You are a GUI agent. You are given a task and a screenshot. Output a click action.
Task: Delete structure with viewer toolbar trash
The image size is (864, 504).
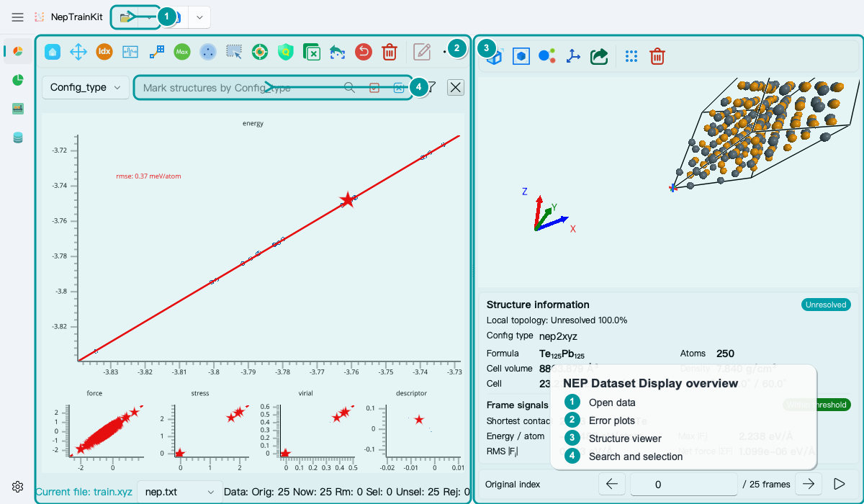(x=657, y=56)
